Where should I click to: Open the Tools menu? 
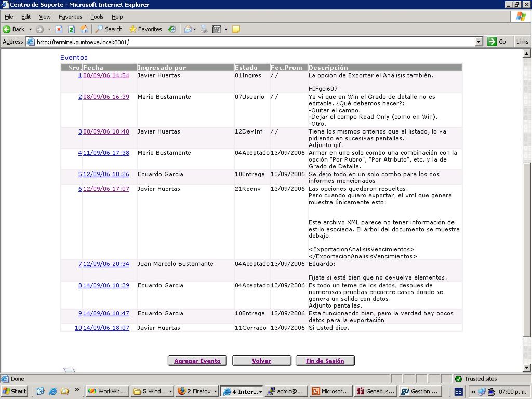coord(97,17)
